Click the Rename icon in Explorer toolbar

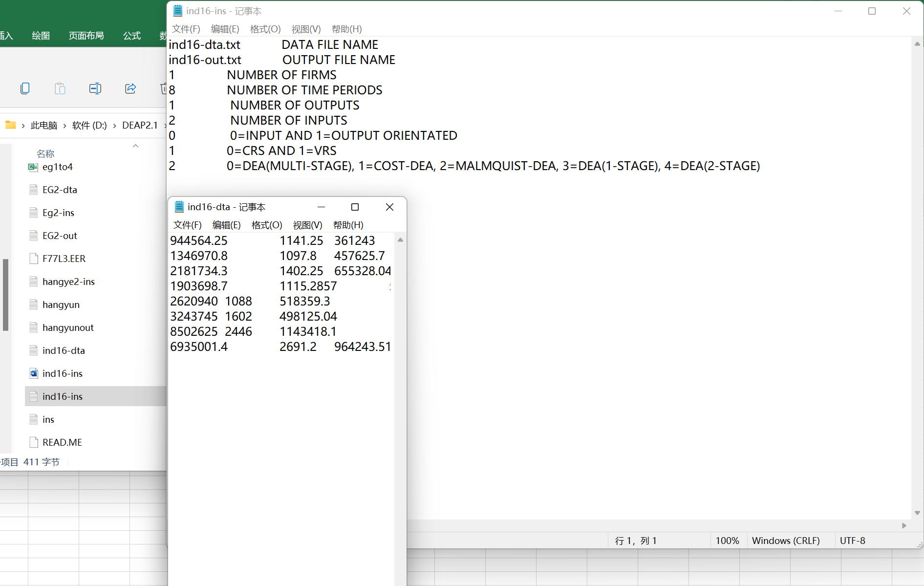95,88
